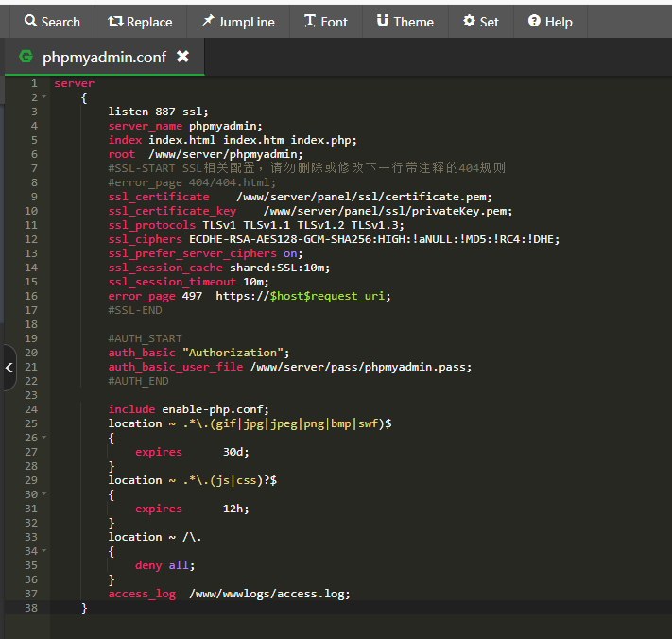672x639 pixels.
Task: Fold the deny all block at line 34
Action: point(43,551)
